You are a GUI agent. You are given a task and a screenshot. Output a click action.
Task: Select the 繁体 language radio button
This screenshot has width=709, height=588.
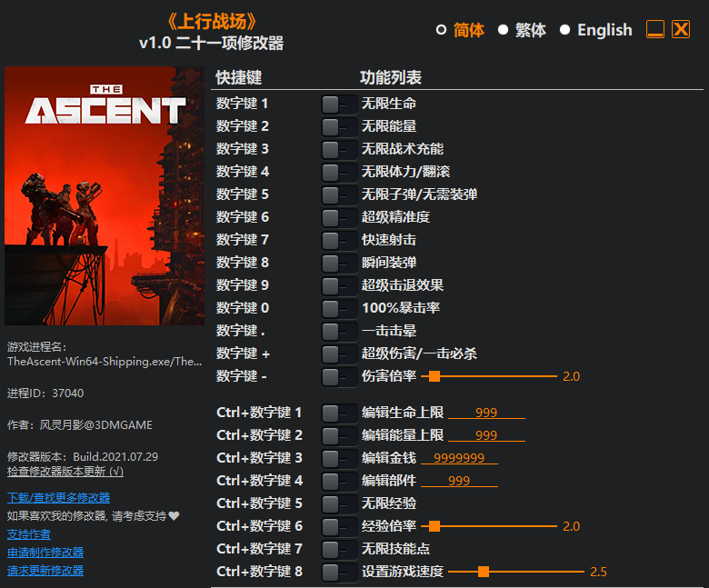[x=503, y=30]
